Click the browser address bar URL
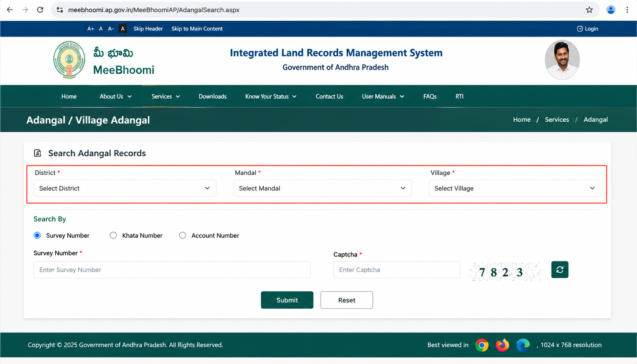637x364 pixels. coord(154,10)
